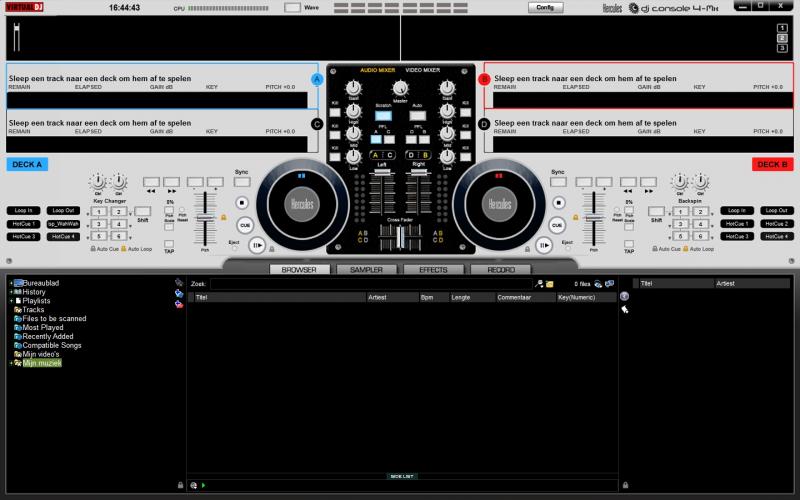The image size is (800, 500).
Task: Hit the CUE button on Deck A
Action: [245, 225]
